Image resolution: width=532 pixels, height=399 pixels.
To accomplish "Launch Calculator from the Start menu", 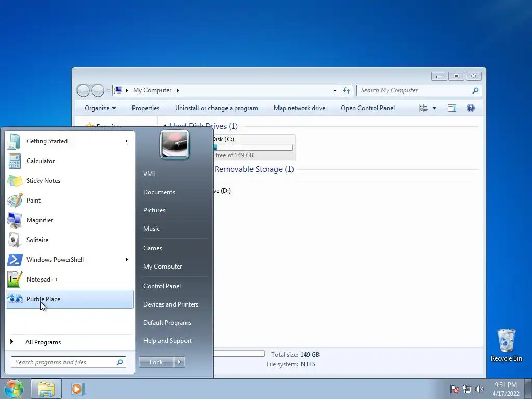I will (70, 161).
